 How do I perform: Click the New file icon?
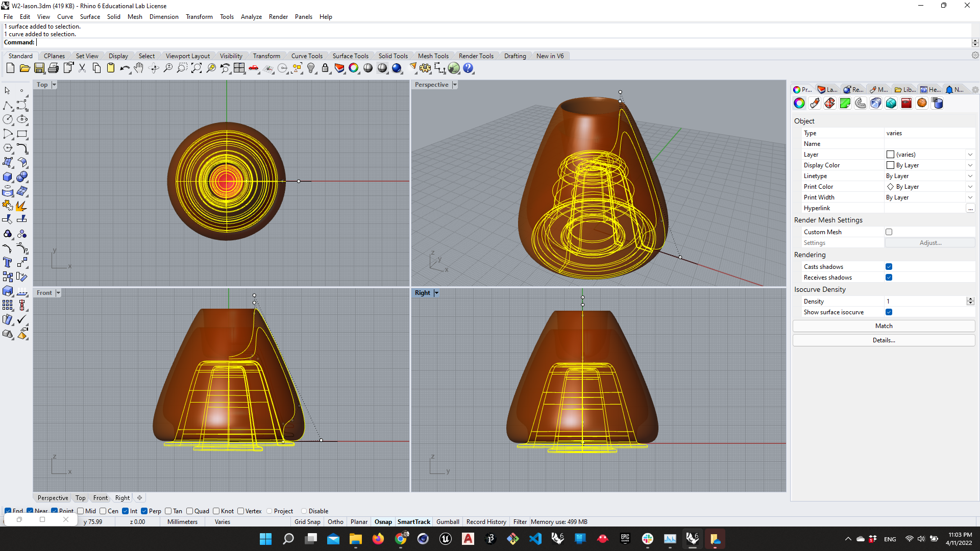pyautogui.click(x=10, y=68)
